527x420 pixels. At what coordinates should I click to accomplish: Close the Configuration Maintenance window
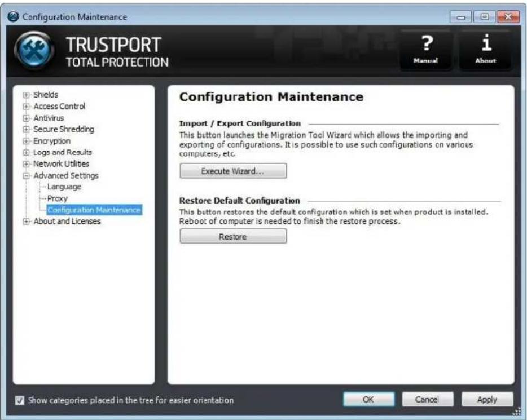coord(508,16)
